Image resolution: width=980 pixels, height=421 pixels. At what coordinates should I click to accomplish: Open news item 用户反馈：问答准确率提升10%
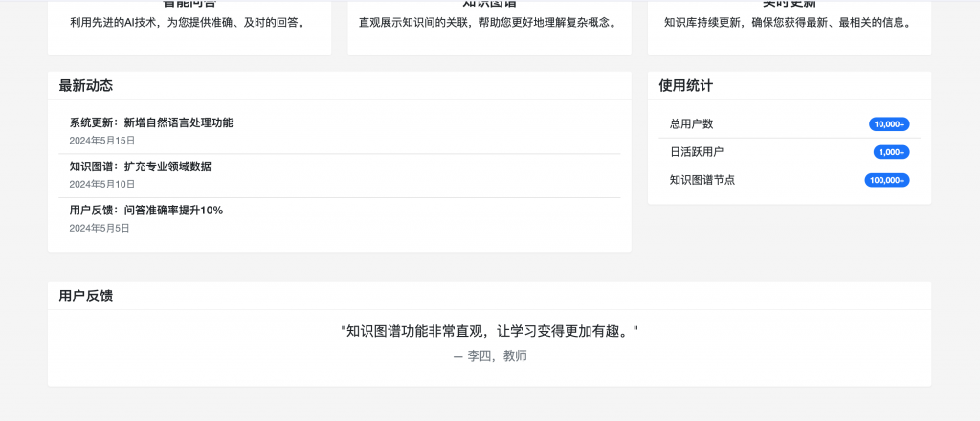point(146,210)
